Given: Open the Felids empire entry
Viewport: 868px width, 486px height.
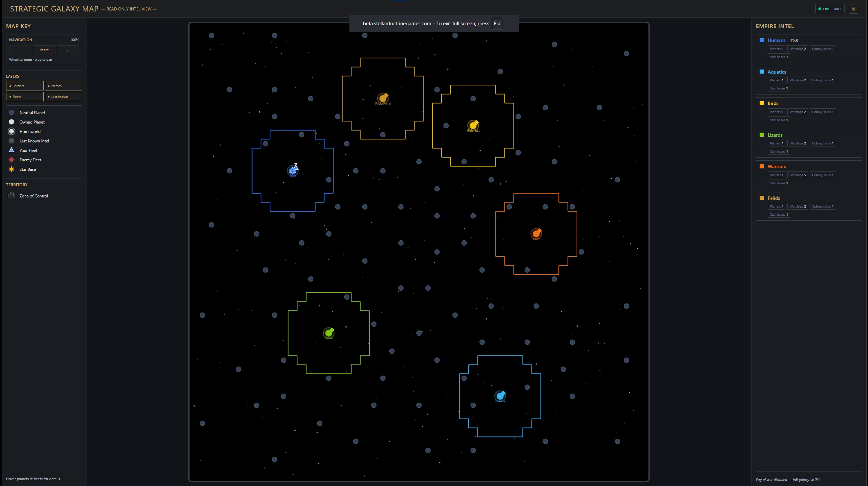Looking at the screenshot, I should pyautogui.click(x=809, y=206).
